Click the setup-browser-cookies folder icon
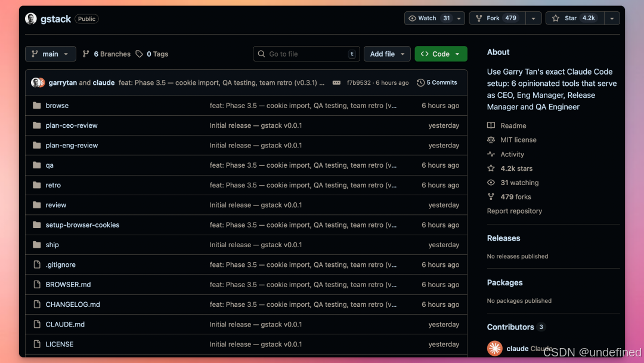Screen dimensions: 644x363 tap(36, 225)
